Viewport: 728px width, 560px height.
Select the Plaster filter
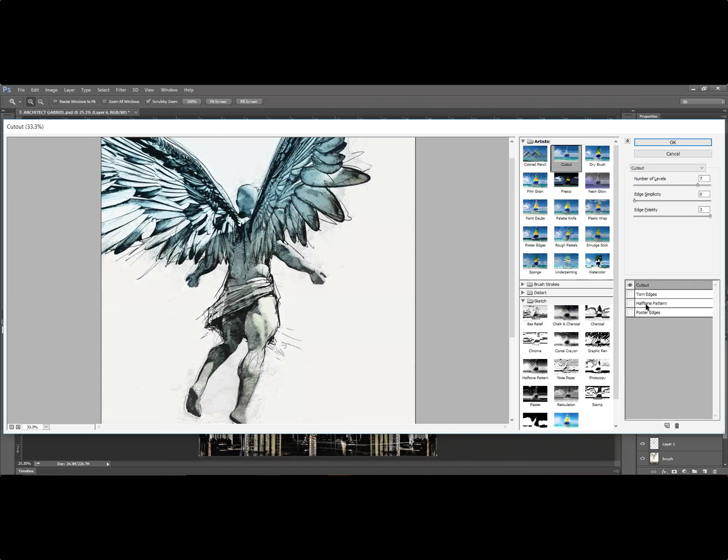535,396
